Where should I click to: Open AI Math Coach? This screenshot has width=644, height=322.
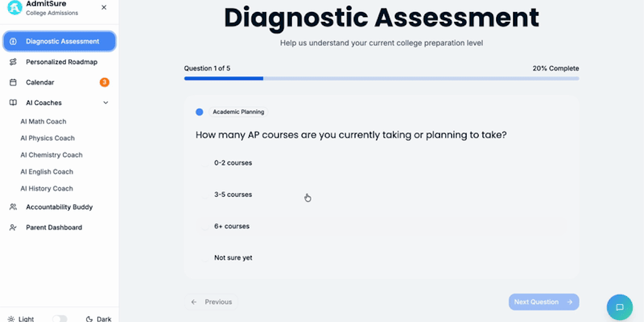coord(43,121)
